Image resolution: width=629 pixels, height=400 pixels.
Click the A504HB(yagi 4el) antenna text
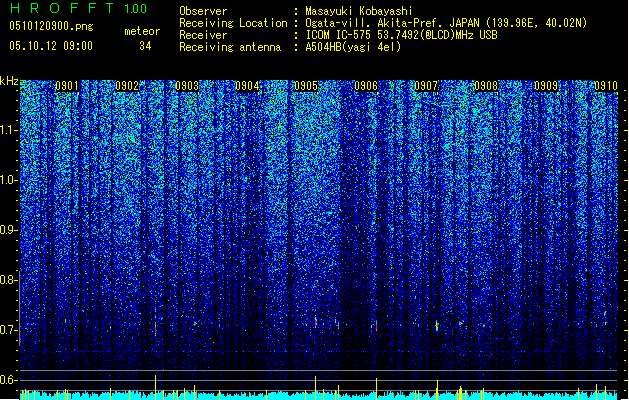[353, 47]
